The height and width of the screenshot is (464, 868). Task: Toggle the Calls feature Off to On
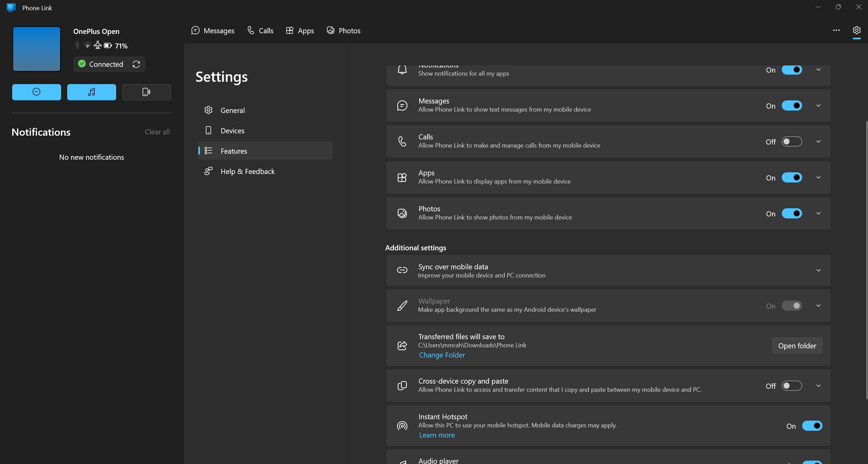tap(792, 141)
